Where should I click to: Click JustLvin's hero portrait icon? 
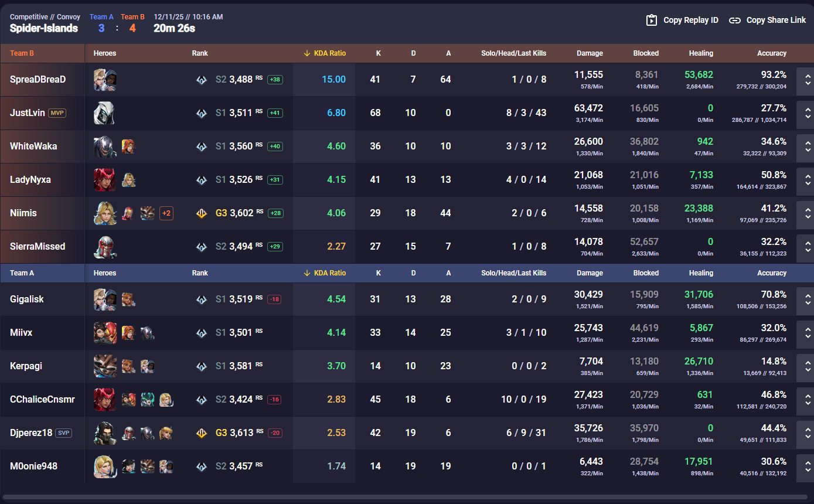pyautogui.click(x=105, y=113)
